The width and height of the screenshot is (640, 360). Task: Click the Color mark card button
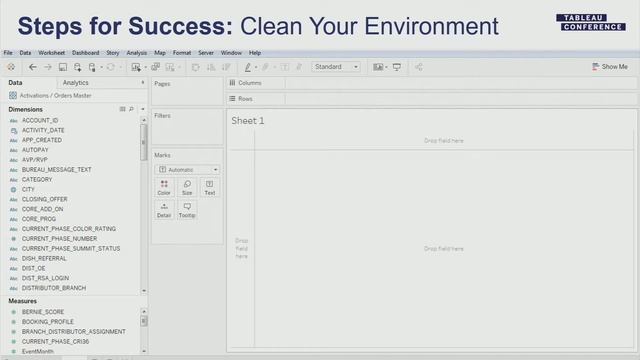tap(164, 188)
